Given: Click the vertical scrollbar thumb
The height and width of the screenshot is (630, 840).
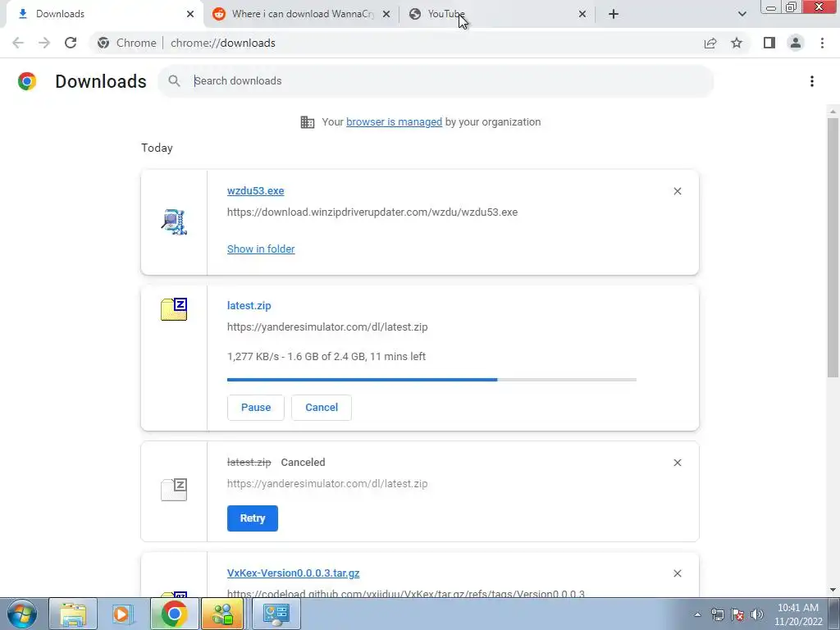Looking at the screenshot, I should tap(833, 246).
